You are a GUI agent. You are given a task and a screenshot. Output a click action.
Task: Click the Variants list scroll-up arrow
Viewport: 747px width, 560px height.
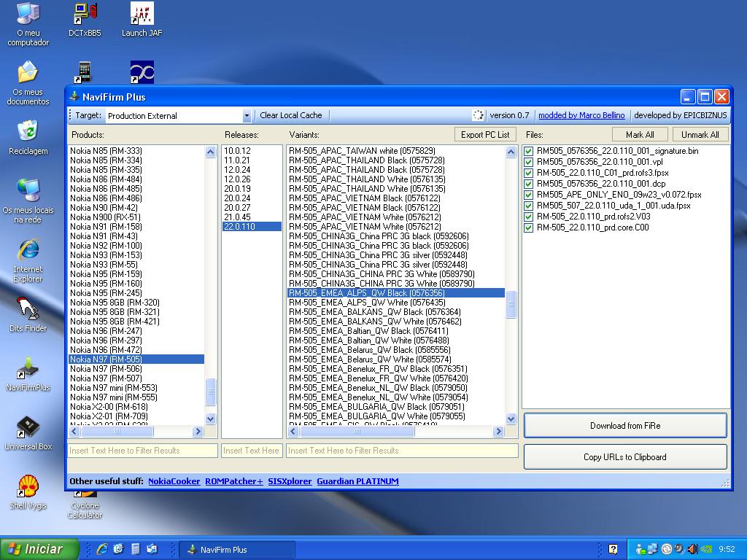click(511, 152)
